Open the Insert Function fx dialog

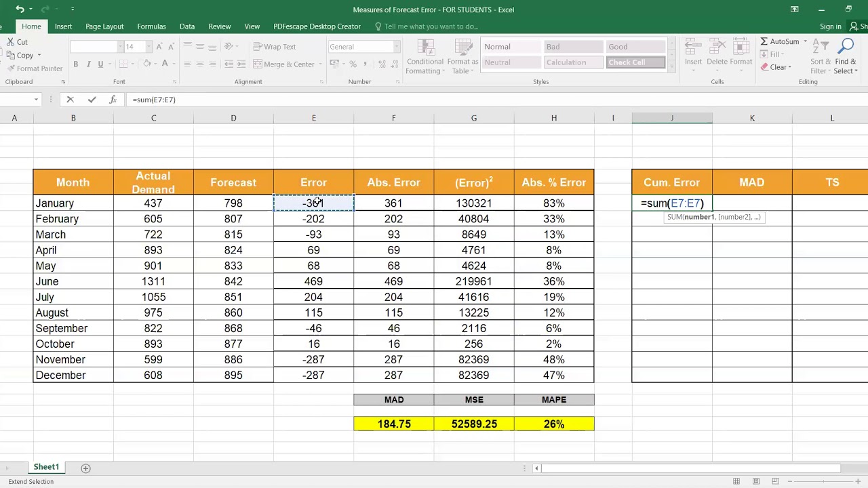click(113, 100)
